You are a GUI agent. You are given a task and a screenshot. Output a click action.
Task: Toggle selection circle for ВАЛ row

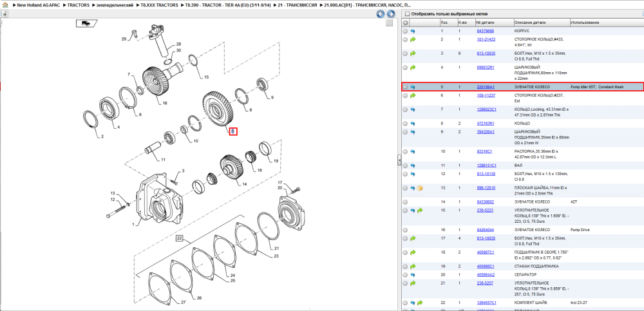coord(405,165)
